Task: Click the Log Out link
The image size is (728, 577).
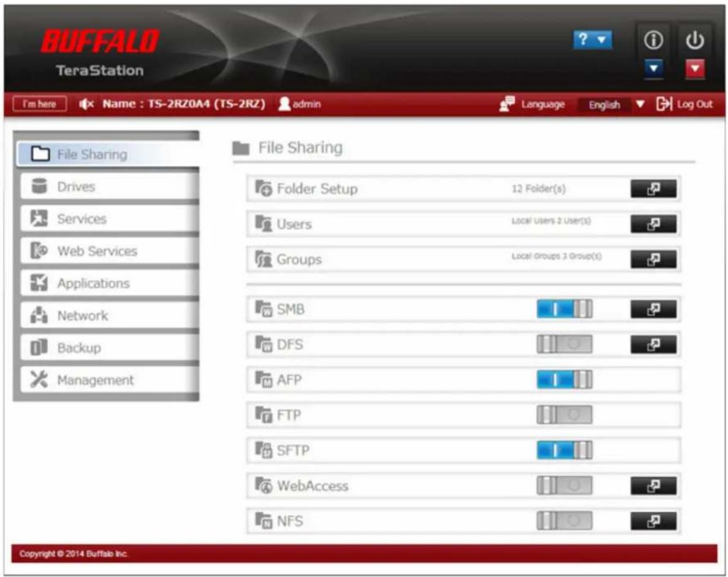Action: click(x=694, y=104)
